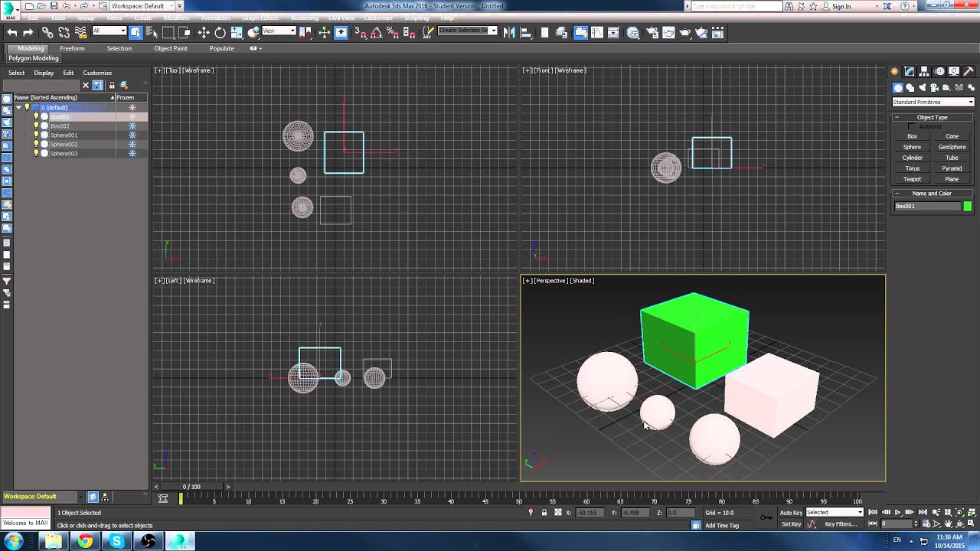
Task: Collapse the 0 (default) layer tree
Action: [18, 107]
